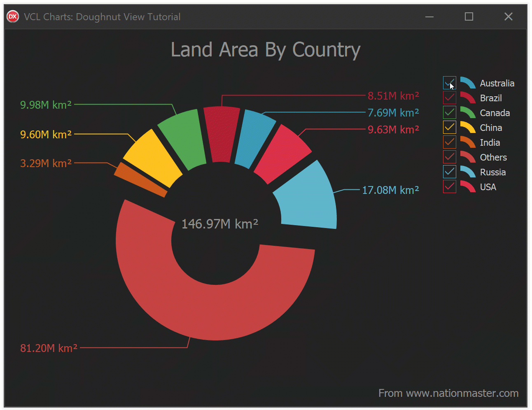Click the Australia legend arc icon

tap(467, 83)
